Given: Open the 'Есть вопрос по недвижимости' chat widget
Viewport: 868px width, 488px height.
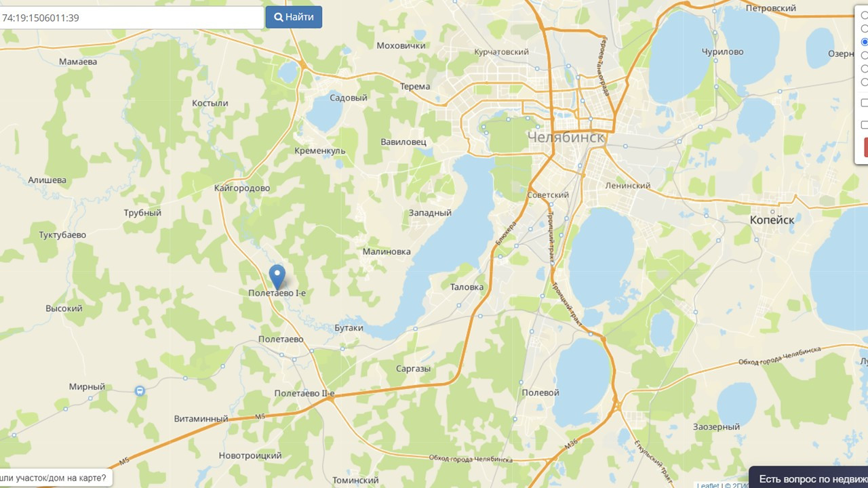Looking at the screenshot, I should [x=808, y=477].
